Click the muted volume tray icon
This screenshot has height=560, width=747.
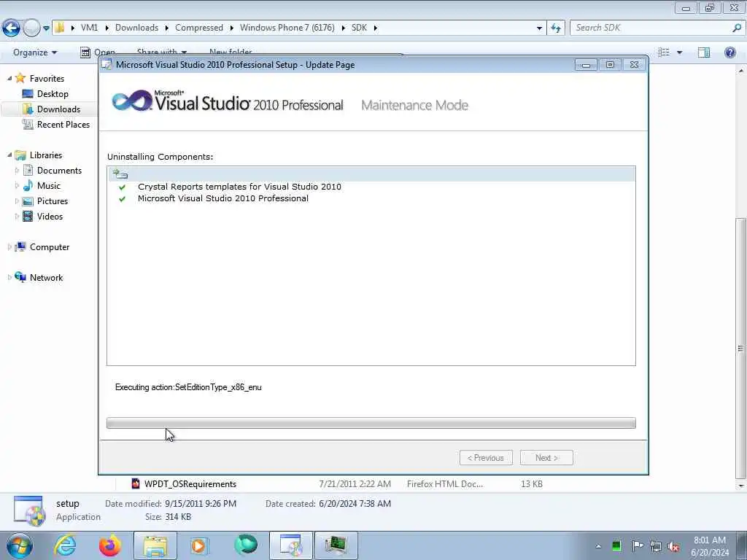[673, 546]
